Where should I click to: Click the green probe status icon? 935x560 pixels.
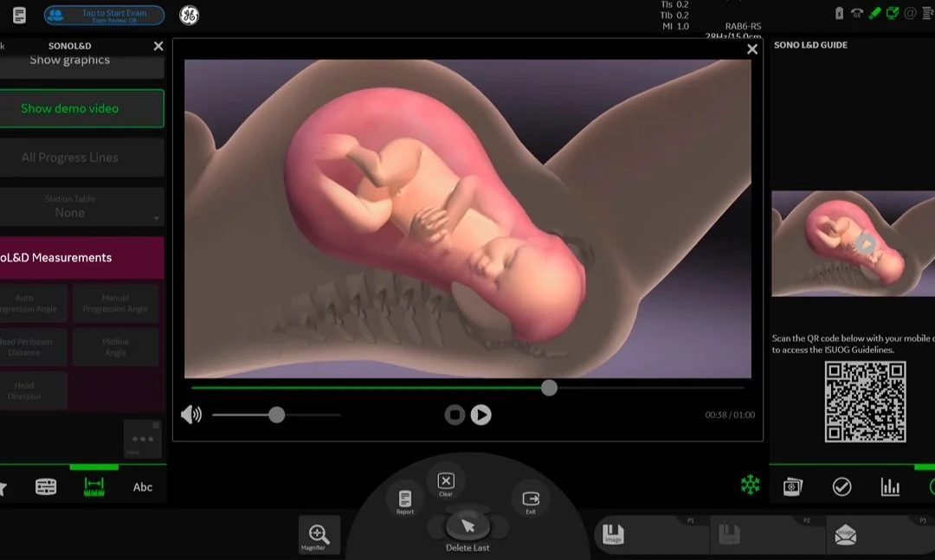(874, 13)
